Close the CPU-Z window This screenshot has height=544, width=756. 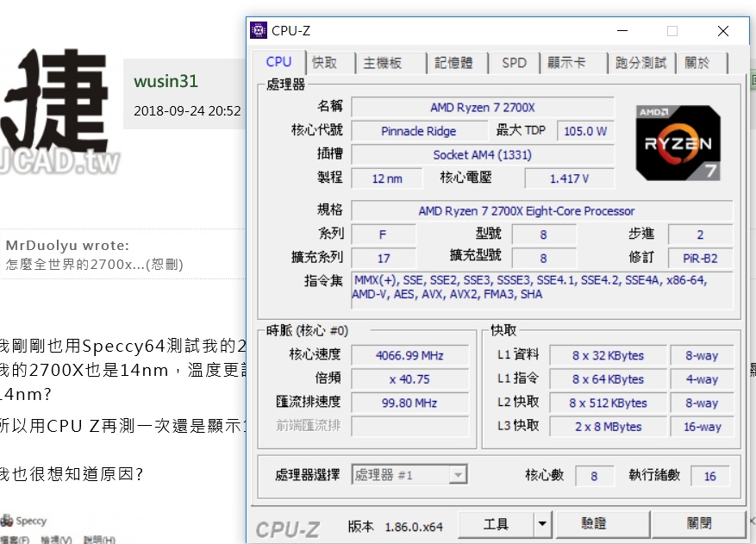[722, 31]
